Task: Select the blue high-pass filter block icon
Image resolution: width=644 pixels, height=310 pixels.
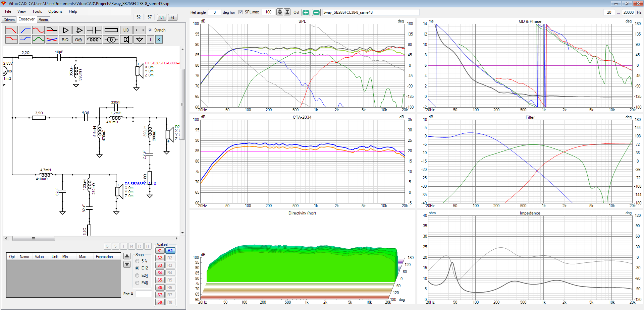Action: 25,30
